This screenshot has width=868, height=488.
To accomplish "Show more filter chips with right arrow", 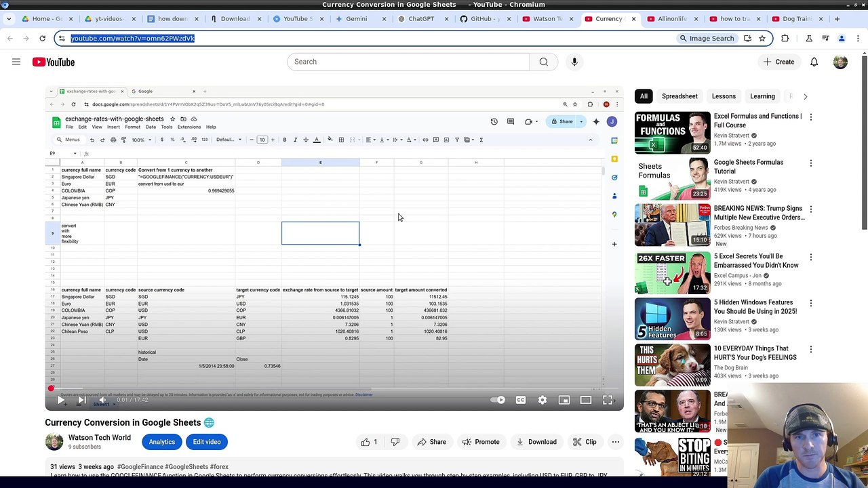I will 805,96.
